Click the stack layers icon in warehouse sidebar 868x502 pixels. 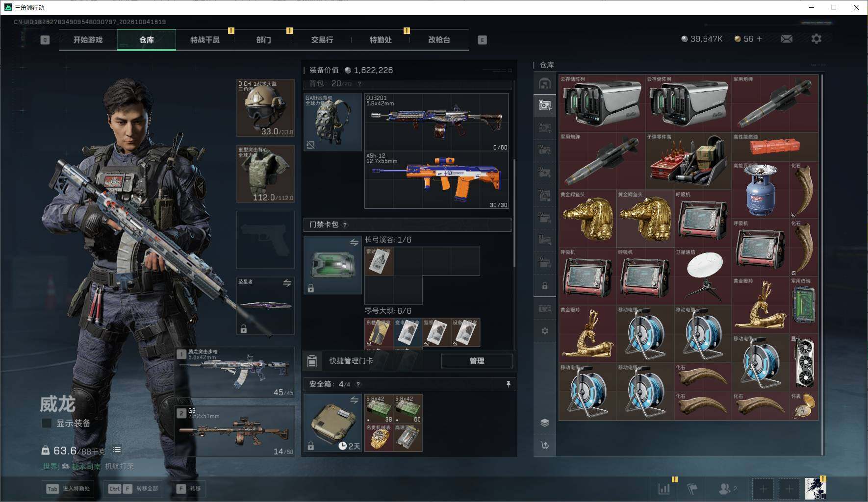tap(544, 423)
